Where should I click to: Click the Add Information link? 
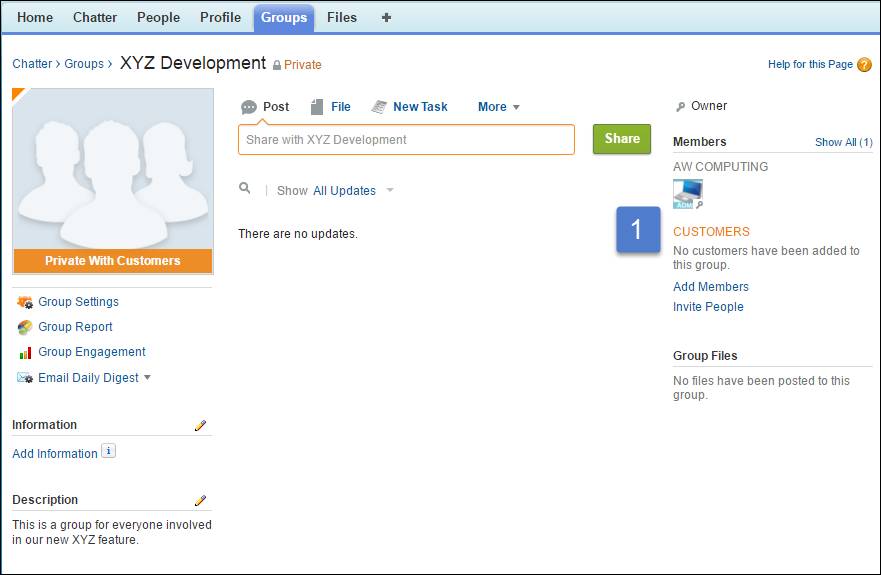coord(55,454)
